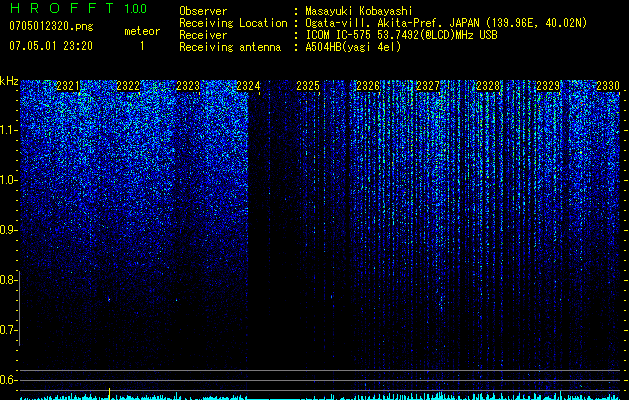
Task: Click the 2321 time marker
Action: [x=68, y=86]
